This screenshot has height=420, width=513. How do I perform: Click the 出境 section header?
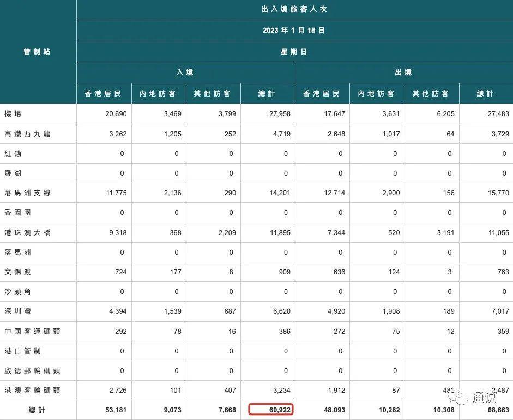pos(403,73)
